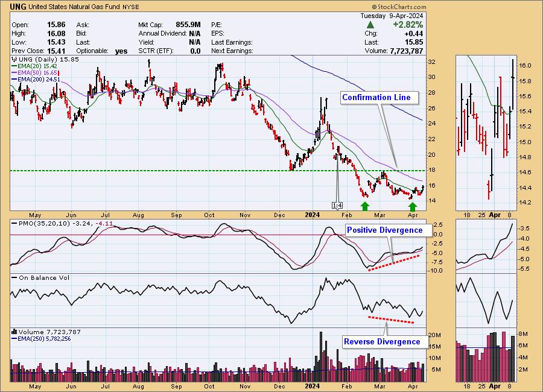This screenshot has width=543, height=392.
Task: Click the candlestick icon before UNG (Daily)
Action: point(14,59)
